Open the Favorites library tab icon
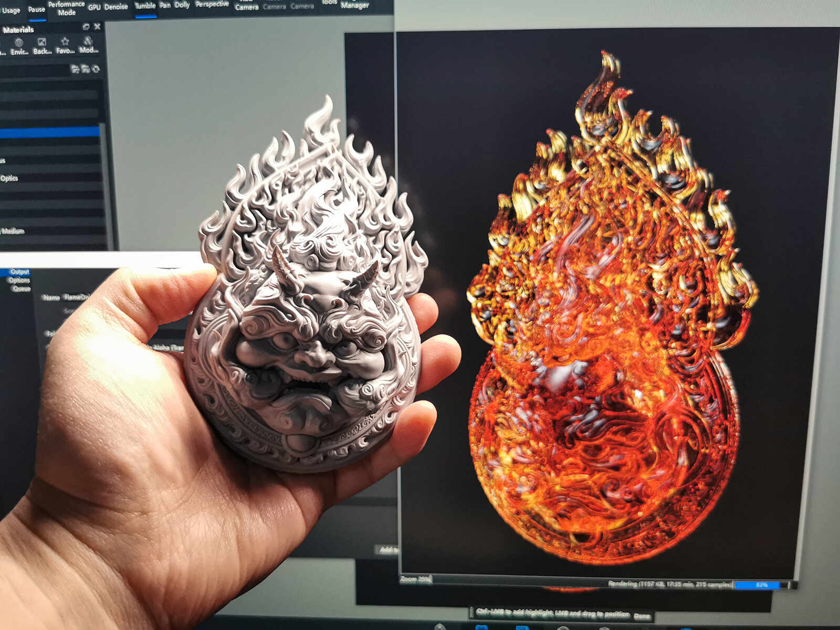Image resolution: width=840 pixels, height=630 pixels. [65, 45]
